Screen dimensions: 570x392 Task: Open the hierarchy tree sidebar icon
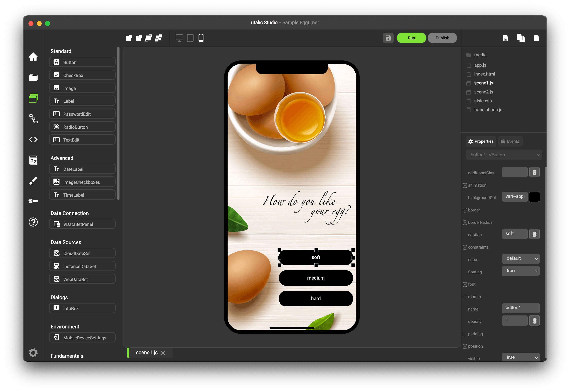pos(33,119)
